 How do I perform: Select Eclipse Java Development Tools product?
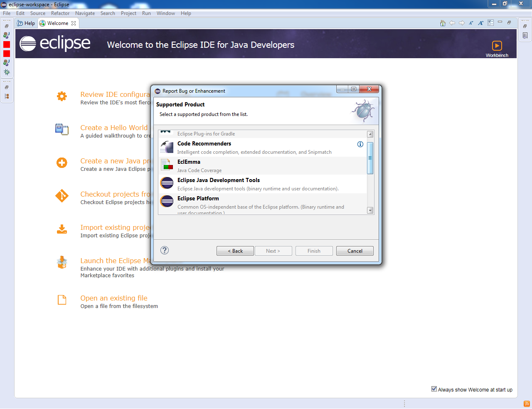[x=263, y=184]
